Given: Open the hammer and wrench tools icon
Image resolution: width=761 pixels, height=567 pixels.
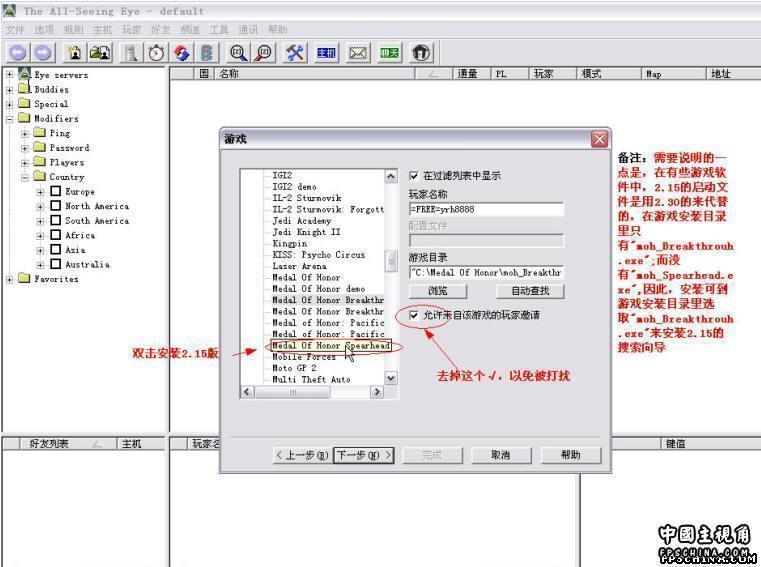Looking at the screenshot, I should [x=295, y=52].
